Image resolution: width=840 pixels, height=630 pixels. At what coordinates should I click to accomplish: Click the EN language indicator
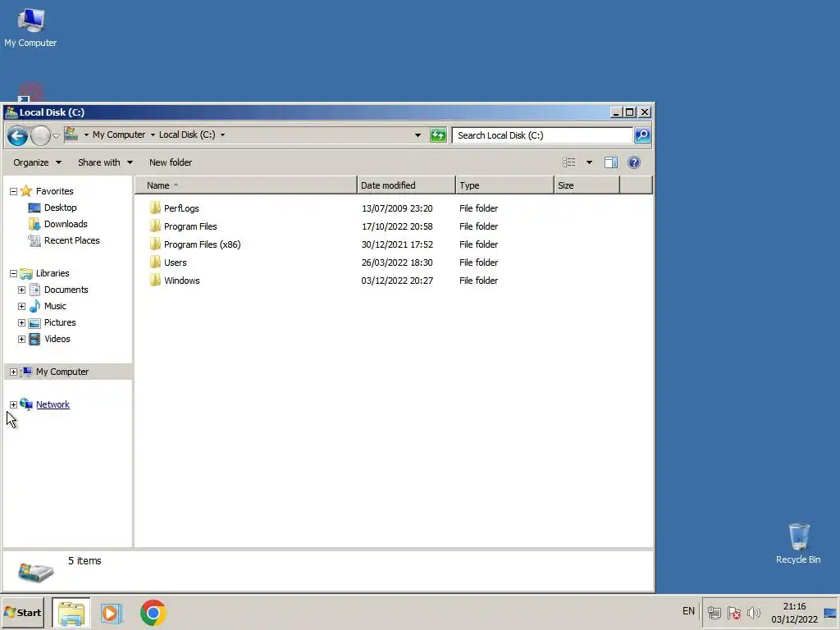coord(688,611)
